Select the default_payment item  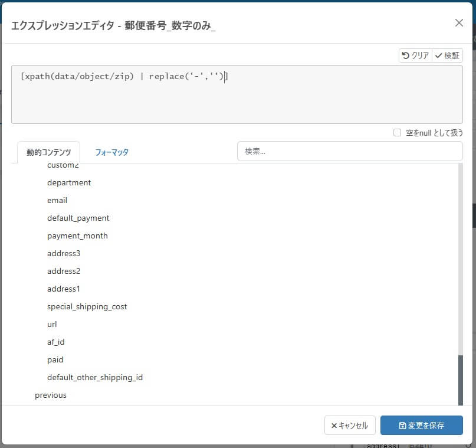(x=78, y=218)
